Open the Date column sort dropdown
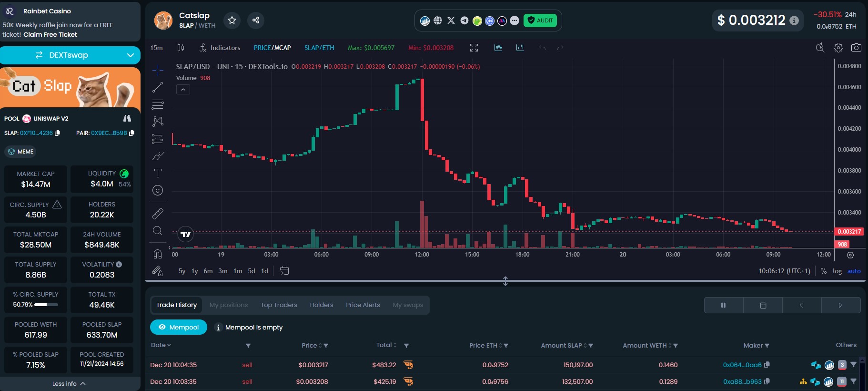 [161, 345]
